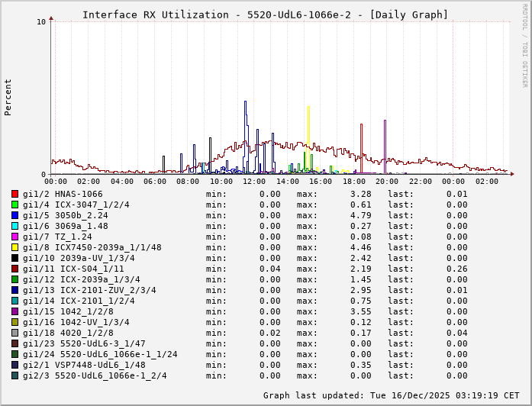Image resolution: width=532 pixels, height=406 pixels.
Task: Click the 20:00 time axis label
Action: coord(387,182)
